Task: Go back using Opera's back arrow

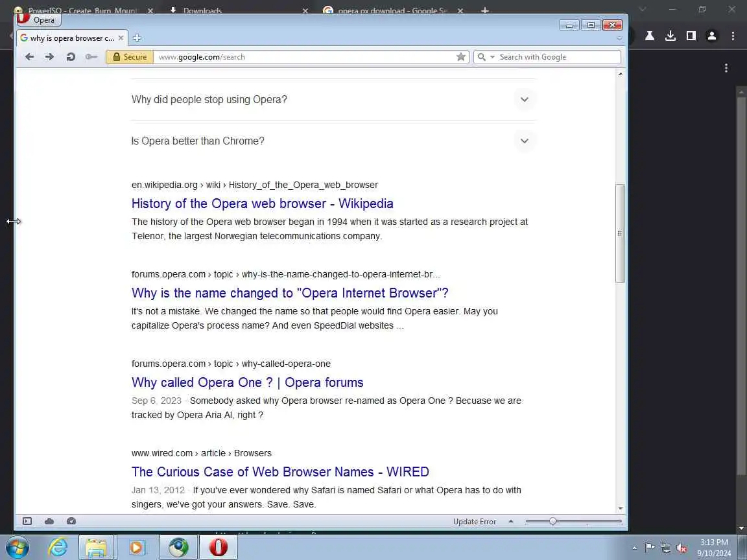Action: (x=30, y=56)
